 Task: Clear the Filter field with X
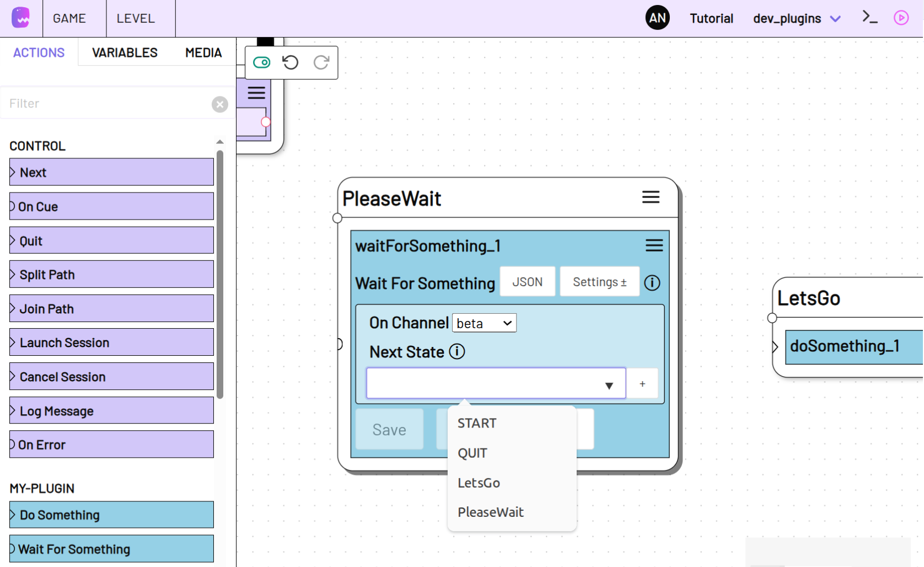pos(219,104)
